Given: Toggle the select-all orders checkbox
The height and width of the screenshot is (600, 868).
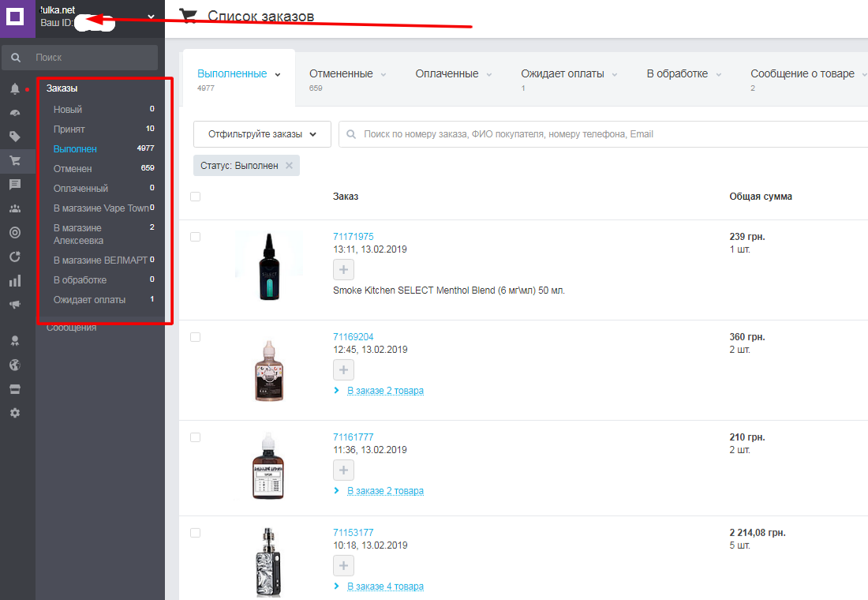Looking at the screenshot, I should coord(196,197).
